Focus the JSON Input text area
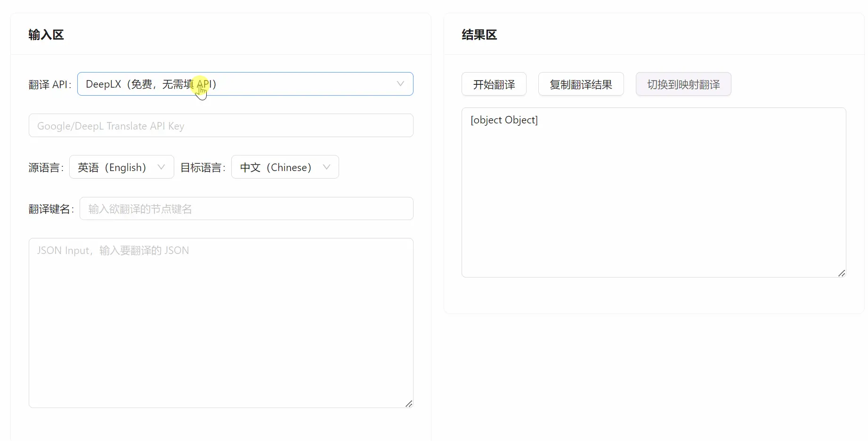Viewport: 868px width, 441px height. 221,323
